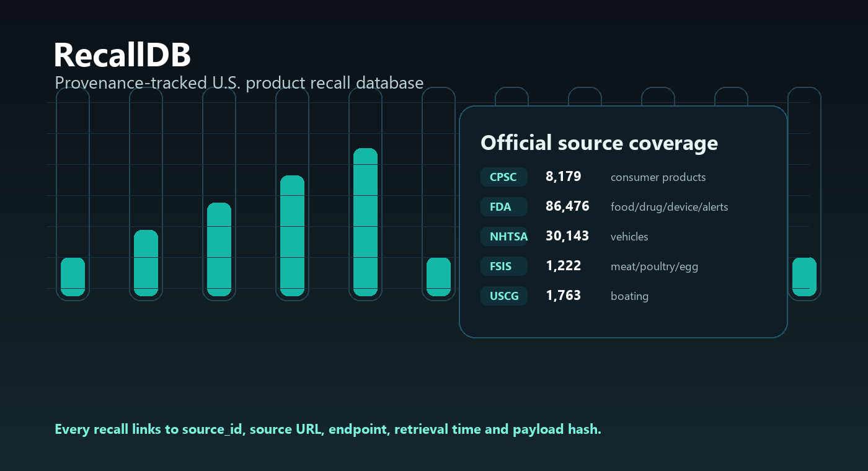Image resolution: width=868 pixels, height=471 pixels.
Task: Click the count 8,179
Action: 564,177
